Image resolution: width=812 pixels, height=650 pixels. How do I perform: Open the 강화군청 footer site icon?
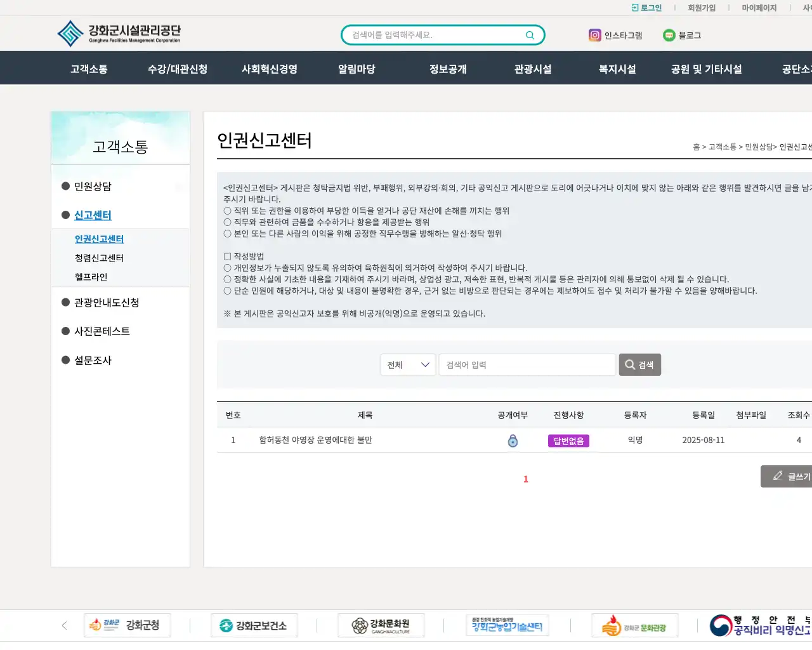point(127,625)
